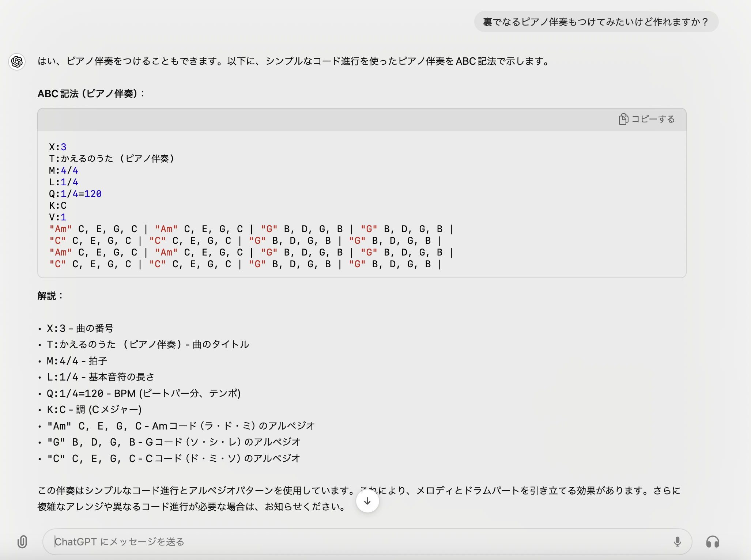Click the ChatGPT avatar logo

(17, 62)
